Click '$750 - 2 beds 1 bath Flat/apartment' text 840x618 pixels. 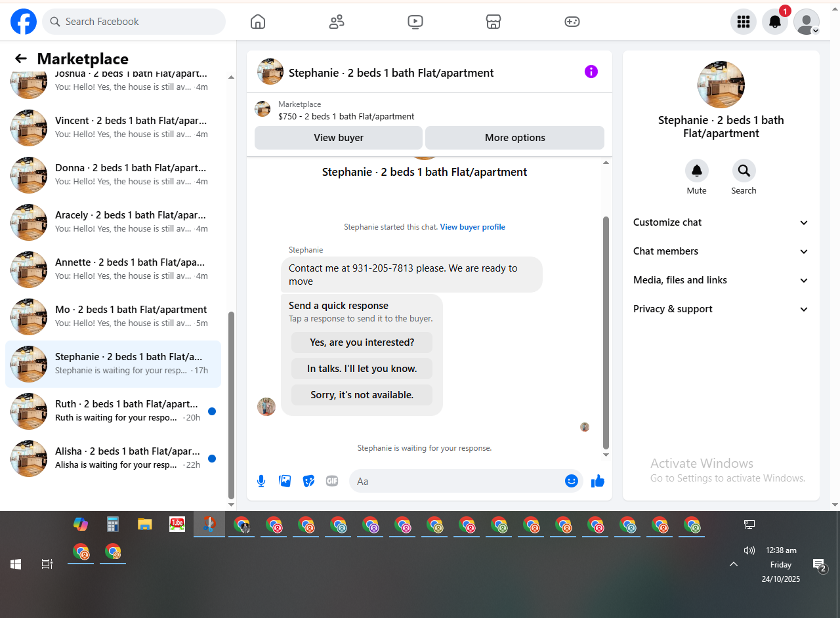click(x=346, y=116)
